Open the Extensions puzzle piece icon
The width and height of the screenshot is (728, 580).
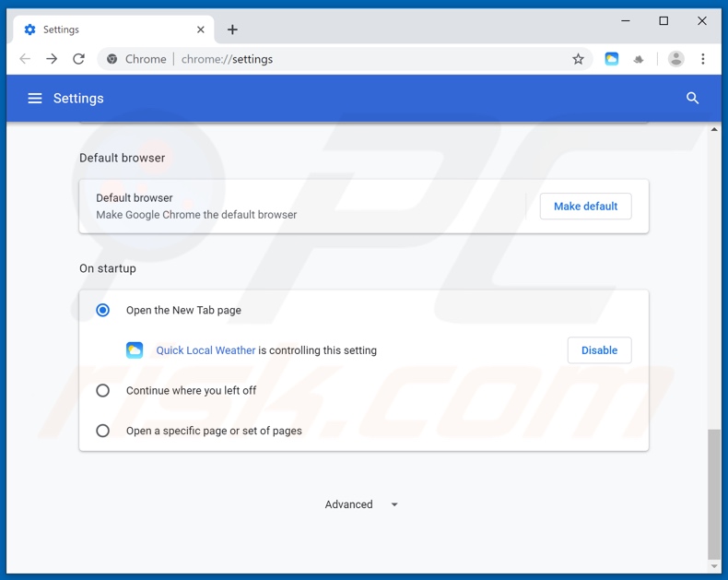pyautogui.click(x=639, y=59)
